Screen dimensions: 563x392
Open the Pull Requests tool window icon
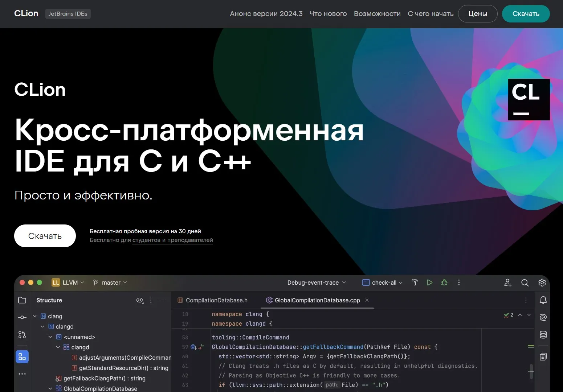22,335
